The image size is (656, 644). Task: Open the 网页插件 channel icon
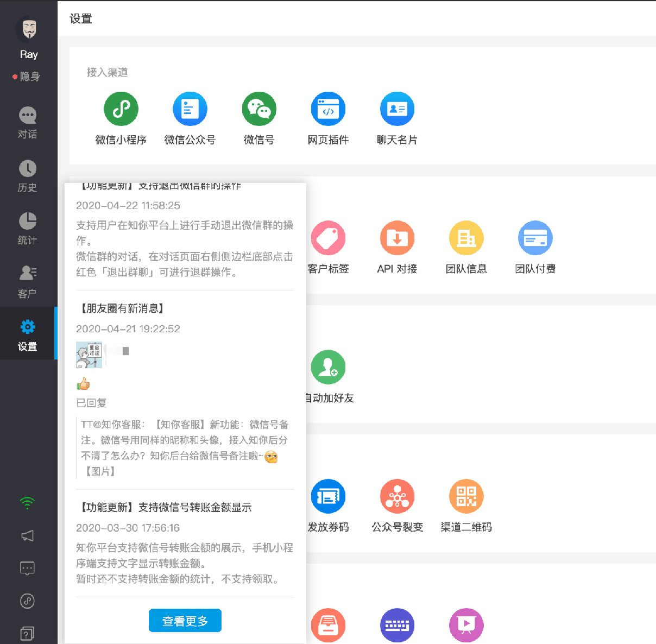point(328,109)
